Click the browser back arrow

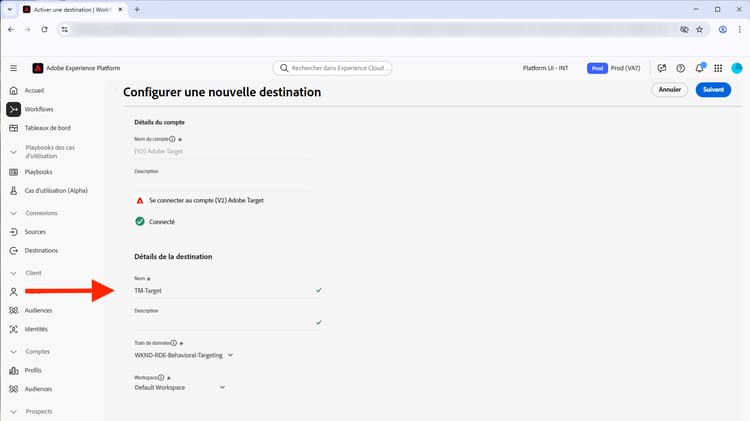(x=11, y=29)
